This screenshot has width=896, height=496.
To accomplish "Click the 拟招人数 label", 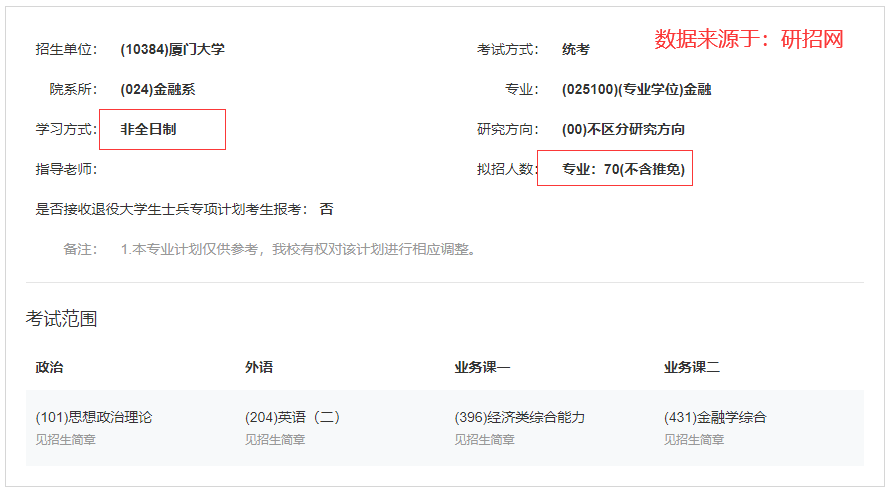I will click(508, 170).
